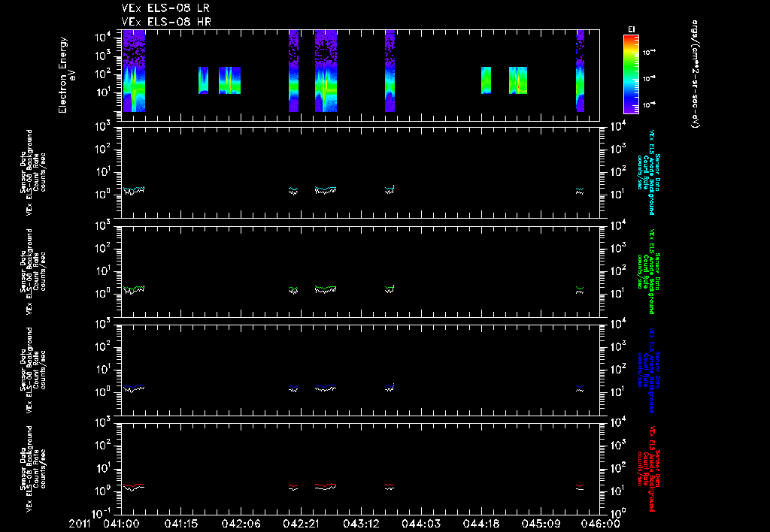Select the "ergs/(cm**2-sr-sec-eV)" units label

(x=695, y=74)
